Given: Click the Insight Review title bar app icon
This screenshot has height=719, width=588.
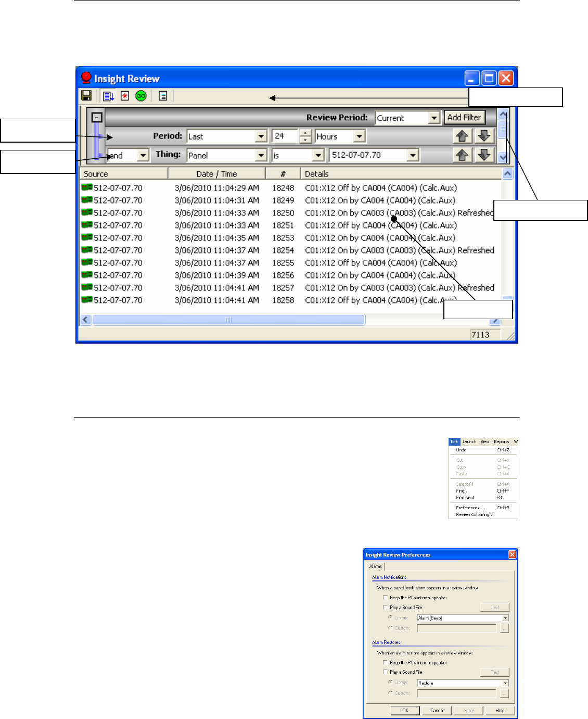Looking at the screenshot, I should [86, 78].
